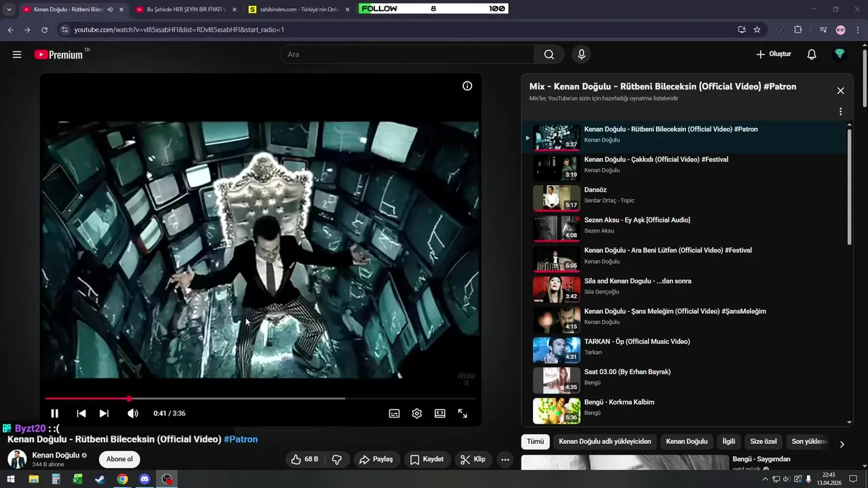Open the Chrome extensions puzzle icon
Viewport: 868px width, 488px height.
click(797, 30)
